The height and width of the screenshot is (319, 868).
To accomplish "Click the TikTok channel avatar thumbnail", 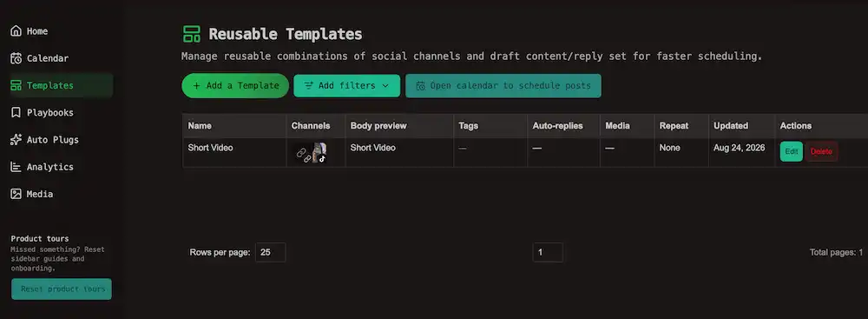I will tap(319, 153).
